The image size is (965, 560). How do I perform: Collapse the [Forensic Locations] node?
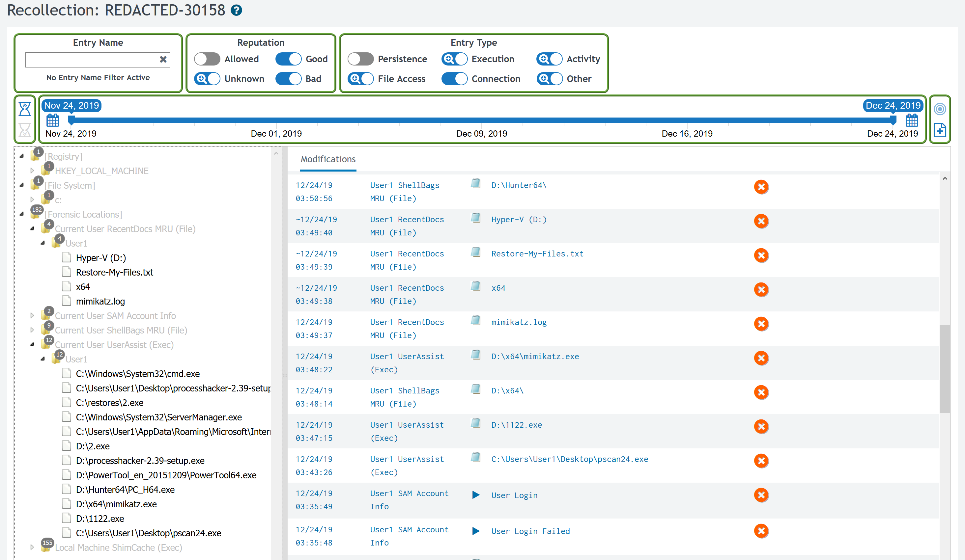coord(22,214)
